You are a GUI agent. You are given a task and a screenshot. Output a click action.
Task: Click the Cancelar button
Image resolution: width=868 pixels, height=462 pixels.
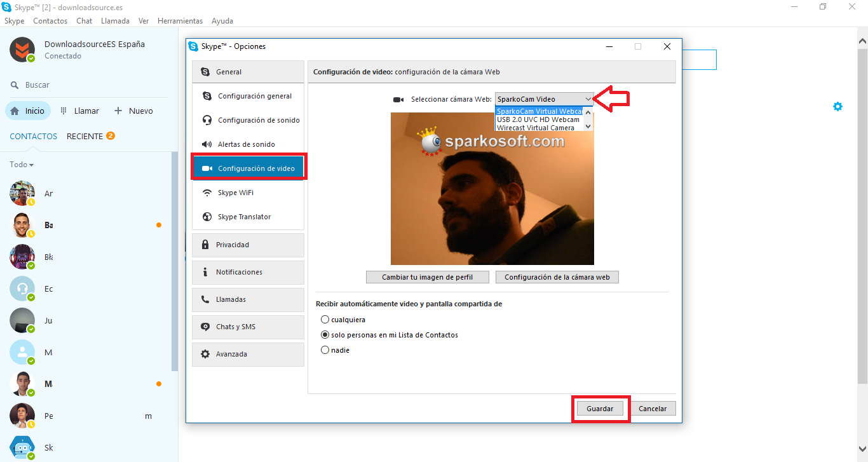point(653,409)
